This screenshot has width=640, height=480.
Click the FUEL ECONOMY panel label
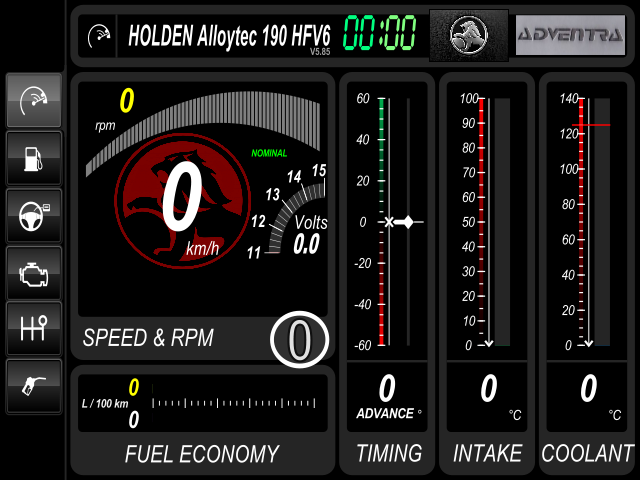(202, 454)
